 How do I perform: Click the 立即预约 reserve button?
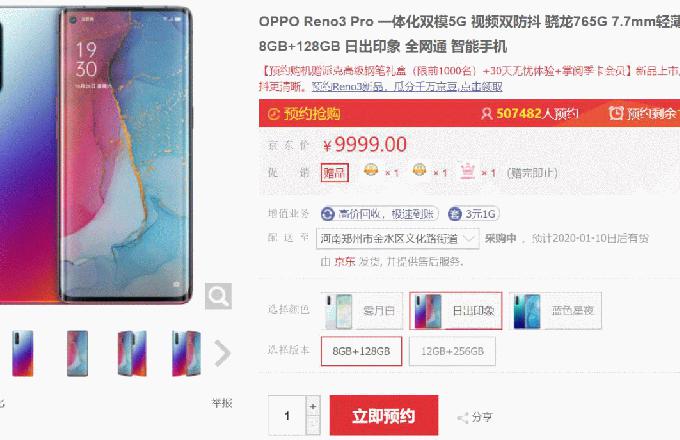tap(384, 415)
